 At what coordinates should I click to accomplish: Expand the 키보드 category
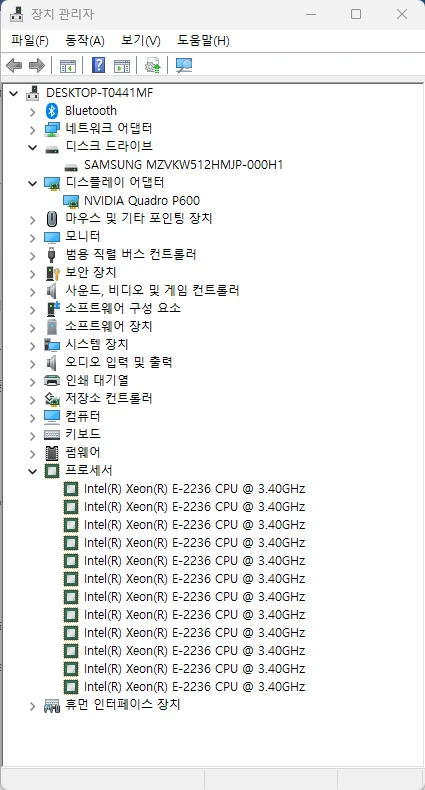coord(32,435)
